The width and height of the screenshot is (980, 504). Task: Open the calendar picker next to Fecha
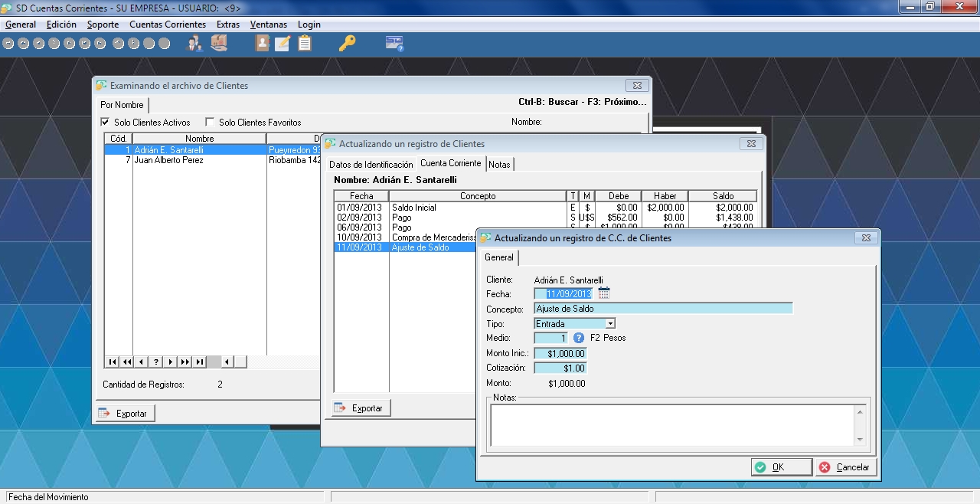coord(604,293)
